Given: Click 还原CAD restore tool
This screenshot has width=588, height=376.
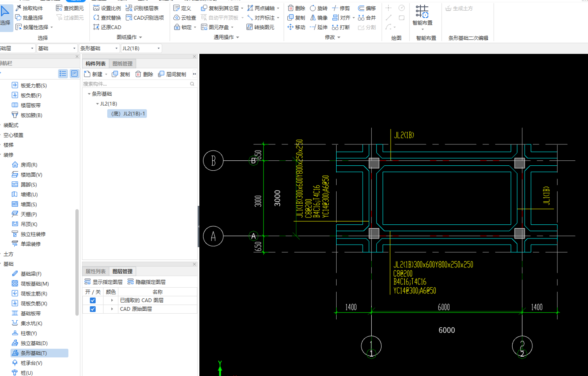Looking at the screenshot, I should click(x=107, y=27).
